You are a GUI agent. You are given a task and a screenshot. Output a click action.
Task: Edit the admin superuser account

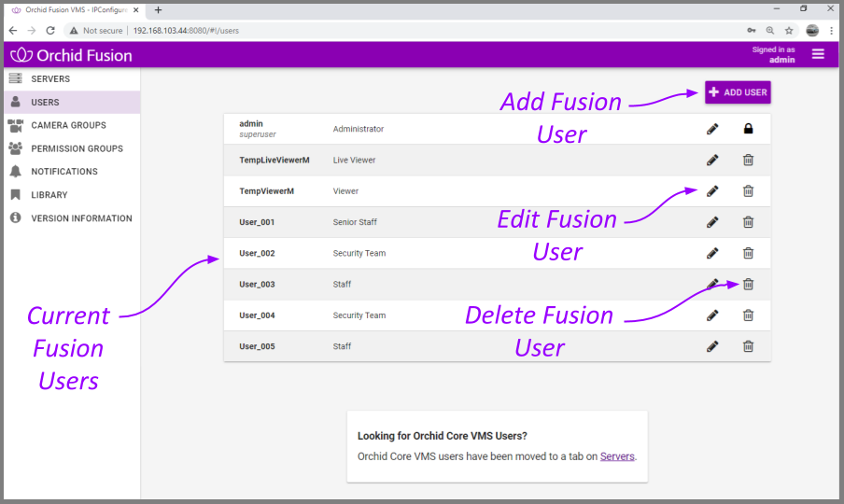tap(712, 129)
